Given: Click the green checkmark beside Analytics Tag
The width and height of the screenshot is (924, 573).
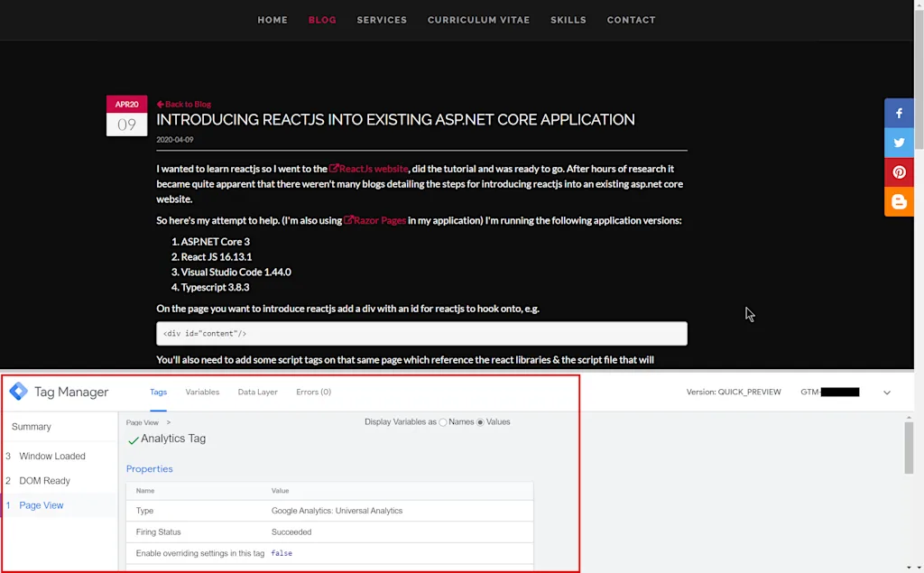Looking at the screenshot, I should click(x=134, y=439).
